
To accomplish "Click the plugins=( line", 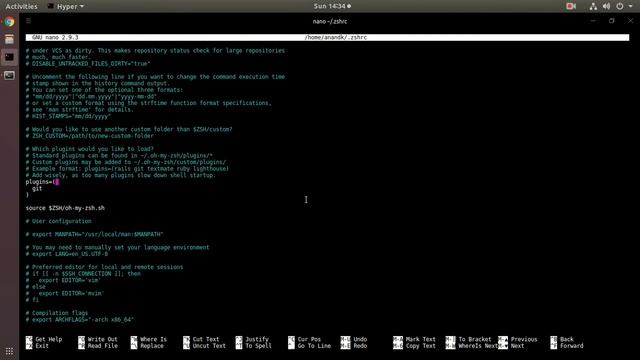I will click(x=42, y=182).
